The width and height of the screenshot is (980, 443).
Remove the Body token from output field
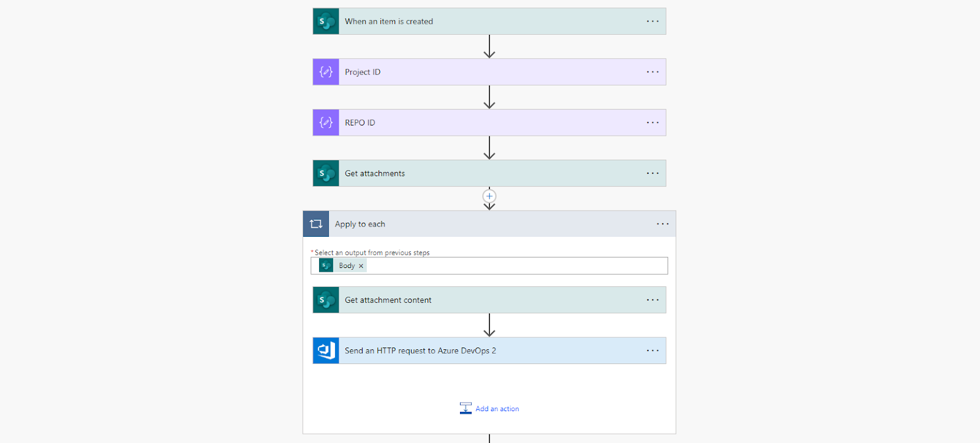click(x=361, y=266)
